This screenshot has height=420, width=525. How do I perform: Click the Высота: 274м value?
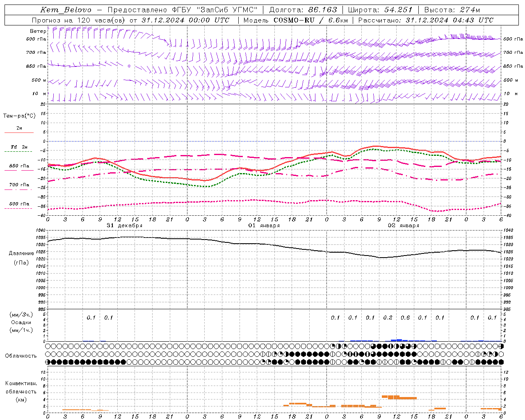pos(452,10)
